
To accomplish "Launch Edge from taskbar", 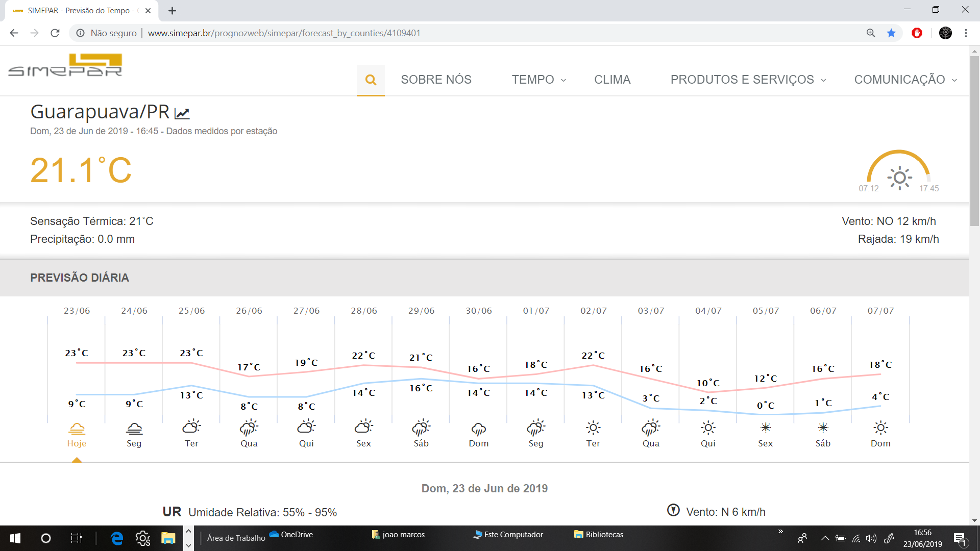I will pos(117,538).
